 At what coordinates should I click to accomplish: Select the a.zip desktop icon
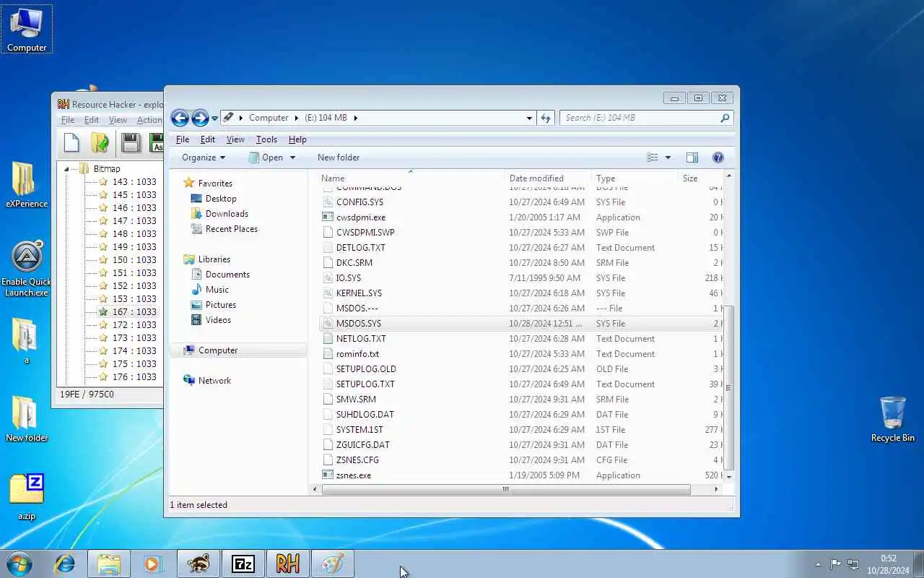click(27, 498)
